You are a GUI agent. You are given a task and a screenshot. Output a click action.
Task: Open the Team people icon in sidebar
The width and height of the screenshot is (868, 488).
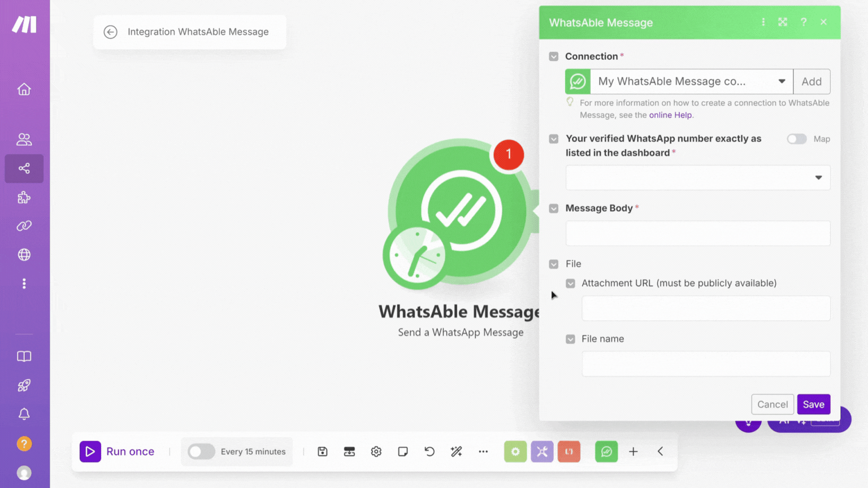coord(24,139)
